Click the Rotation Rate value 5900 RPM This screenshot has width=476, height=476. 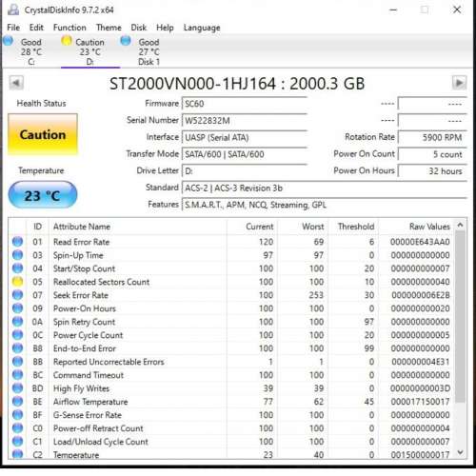(x=432, y=137)
